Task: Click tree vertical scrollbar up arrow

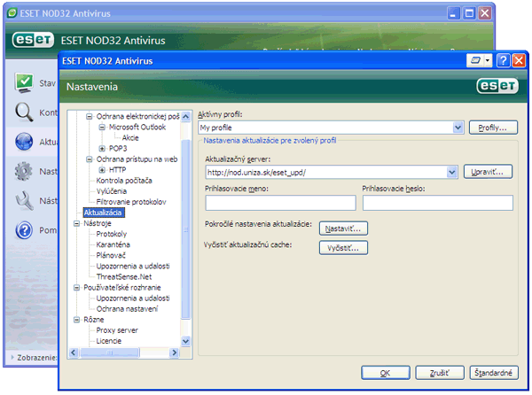Action: click(x=185, y=117)
